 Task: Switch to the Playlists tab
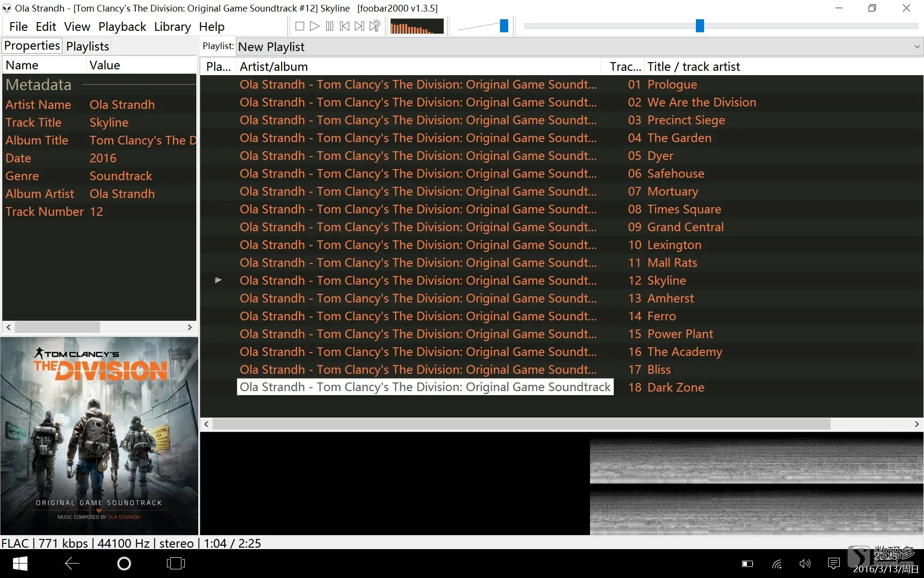(88, 46)
